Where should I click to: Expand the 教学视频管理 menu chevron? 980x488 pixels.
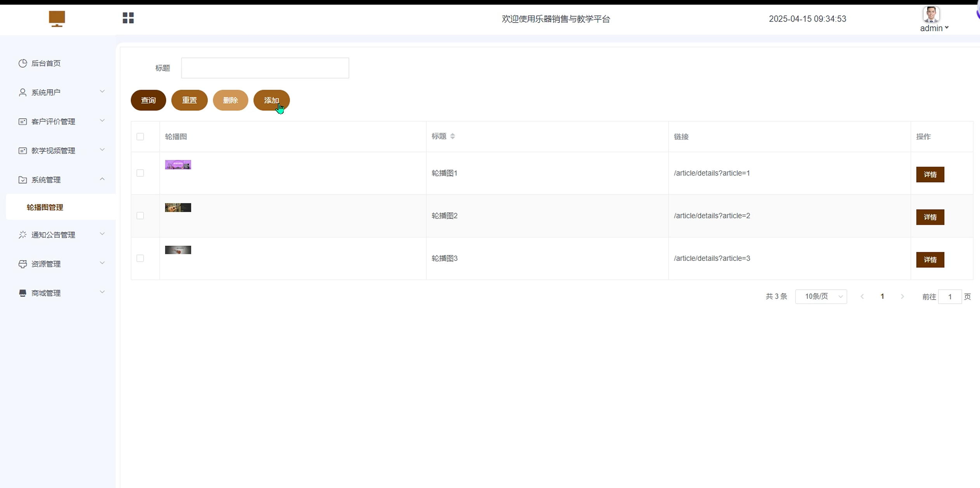point(102,150)
